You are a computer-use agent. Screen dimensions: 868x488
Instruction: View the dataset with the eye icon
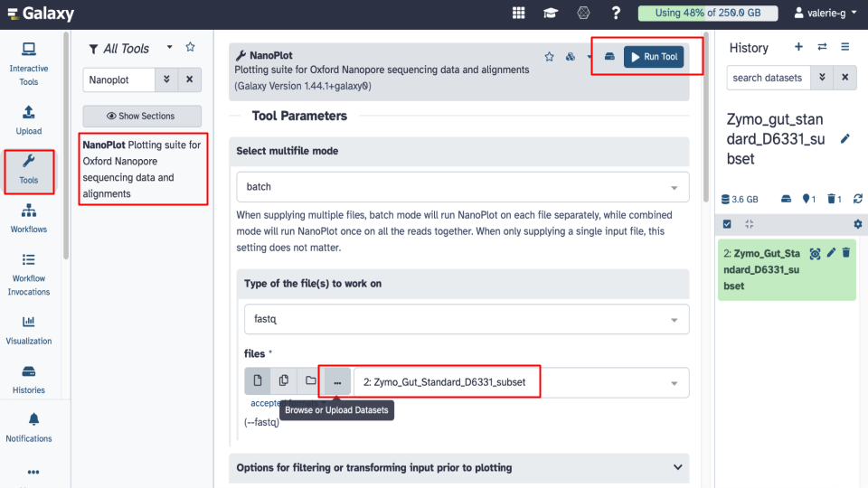[x=815, y=253]
